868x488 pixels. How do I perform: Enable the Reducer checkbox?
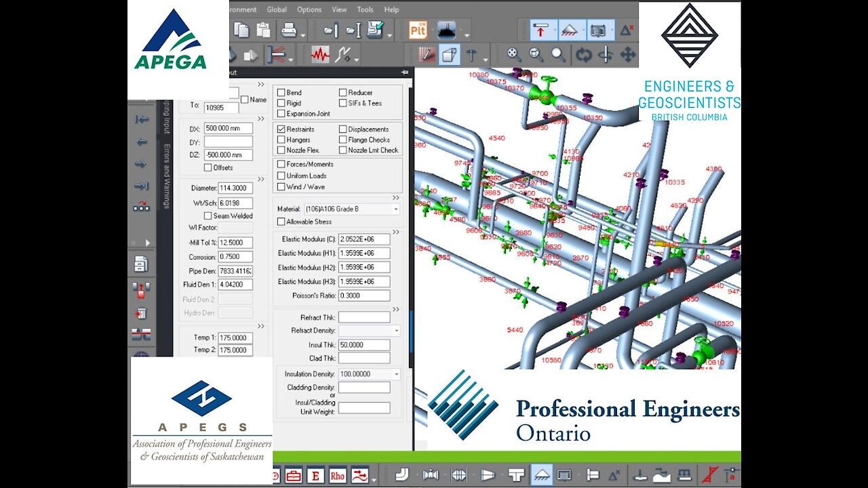[342, 92]
